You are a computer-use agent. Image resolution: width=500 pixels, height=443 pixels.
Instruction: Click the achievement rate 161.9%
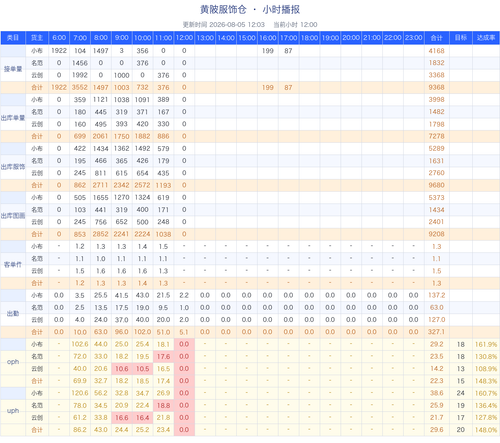[486, 344]
